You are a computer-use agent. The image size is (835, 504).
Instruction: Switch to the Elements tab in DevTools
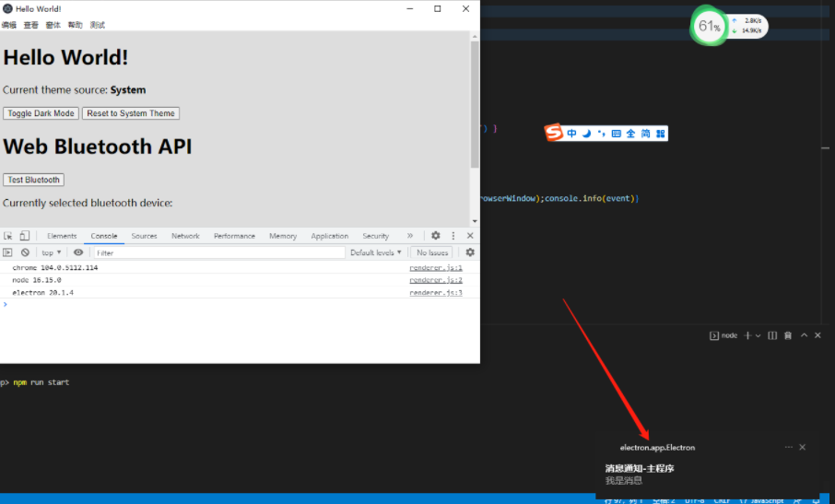tap(62, 236)
